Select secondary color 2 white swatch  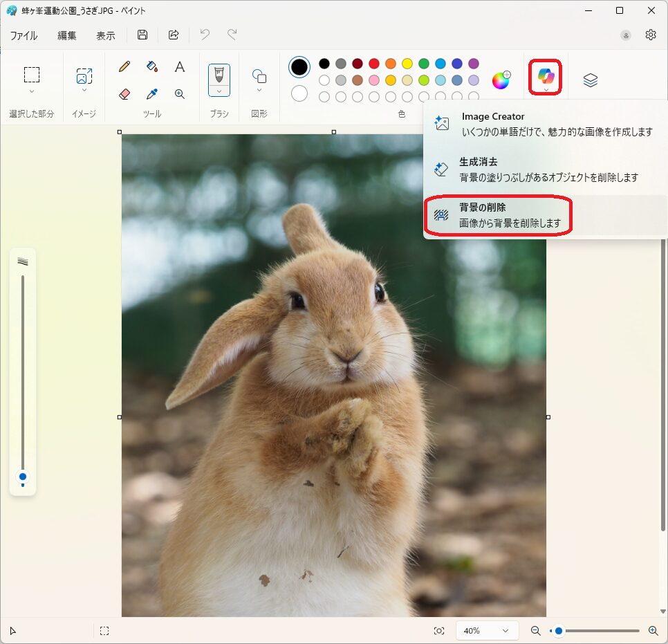[299, 94]
